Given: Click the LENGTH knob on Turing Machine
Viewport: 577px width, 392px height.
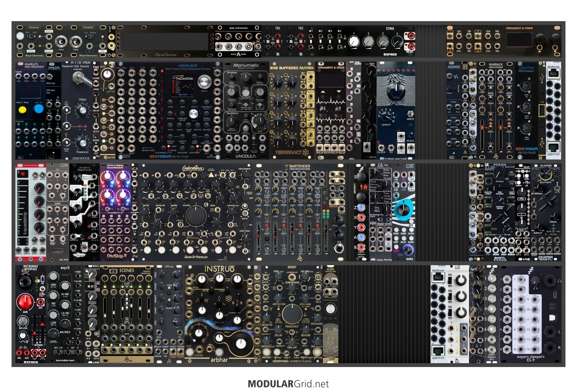Looking at the screenshot, I should coord(386,116).
